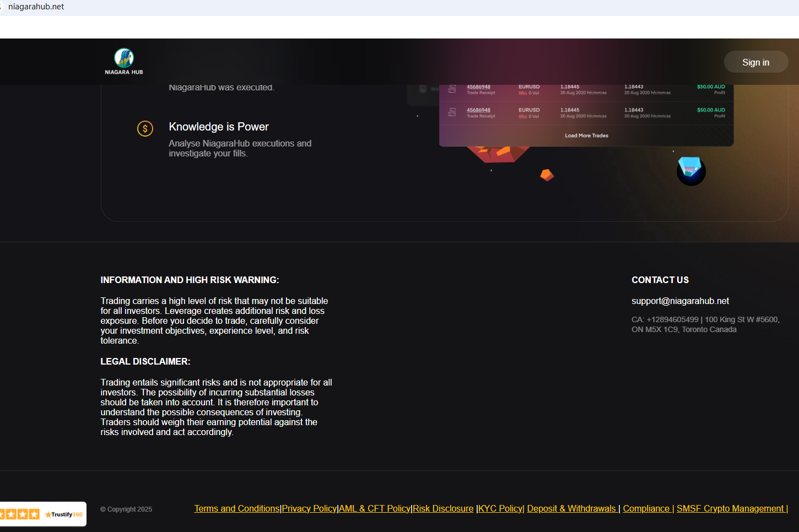799x532 pixels.
Task: Click the Canadian phone number and Toronto address text
Action: [x=705, y=324]
